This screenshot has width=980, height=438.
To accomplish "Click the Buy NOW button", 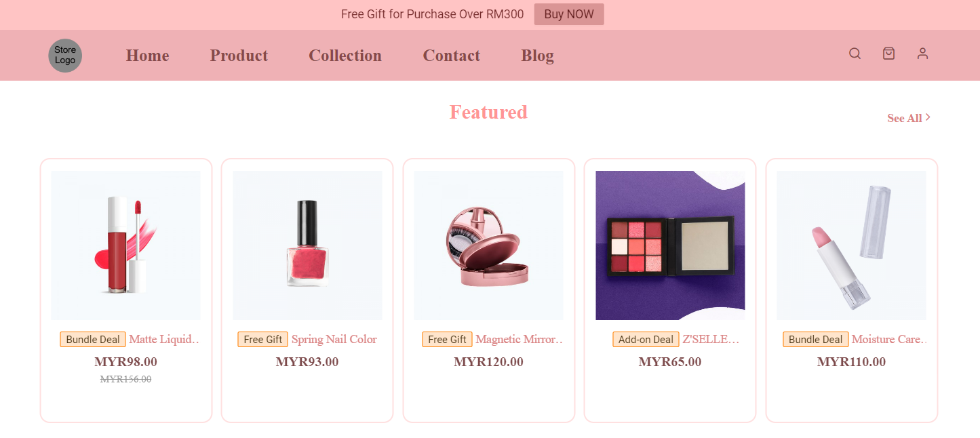I will [x=569, y=14].
